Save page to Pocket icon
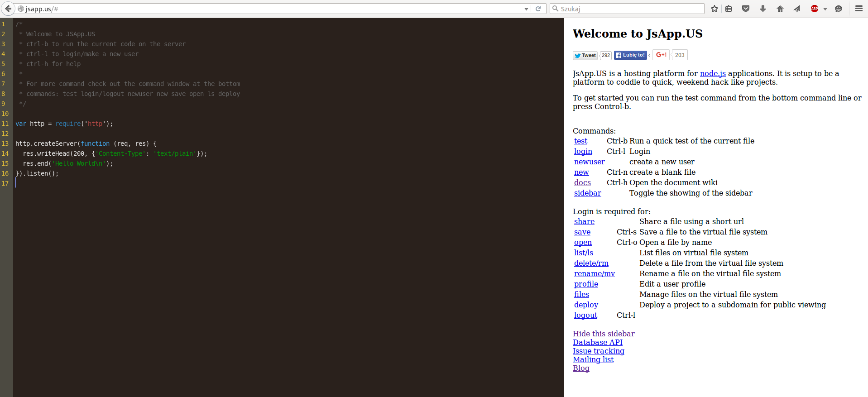The width and height of the screenshot is (868, 397). pos(746,9)
